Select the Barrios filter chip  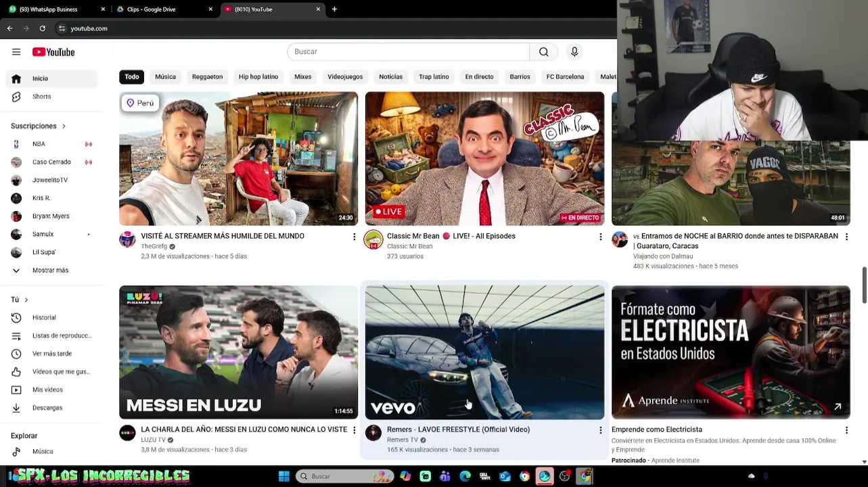520,76
